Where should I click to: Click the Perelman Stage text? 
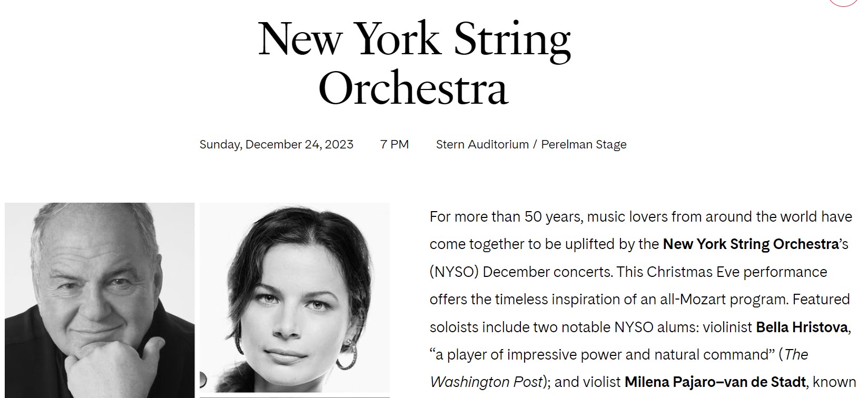[x=584, y=145]
